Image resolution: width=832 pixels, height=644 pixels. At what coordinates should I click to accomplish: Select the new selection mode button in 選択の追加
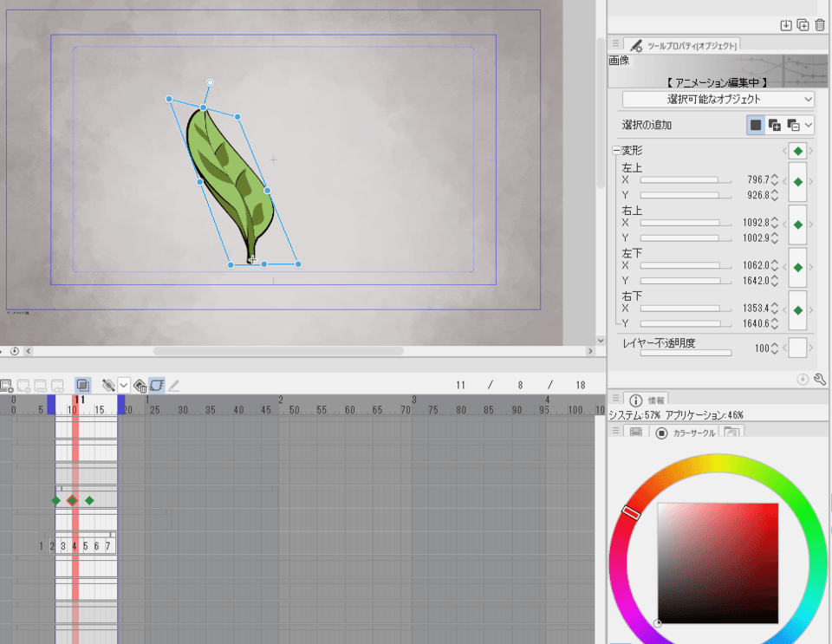click(757, 126)
